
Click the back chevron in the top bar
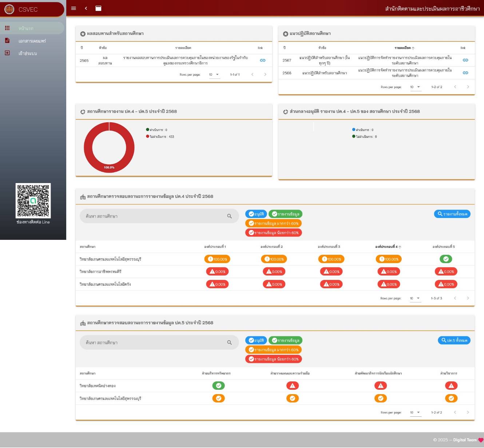[x=86, y=8]
